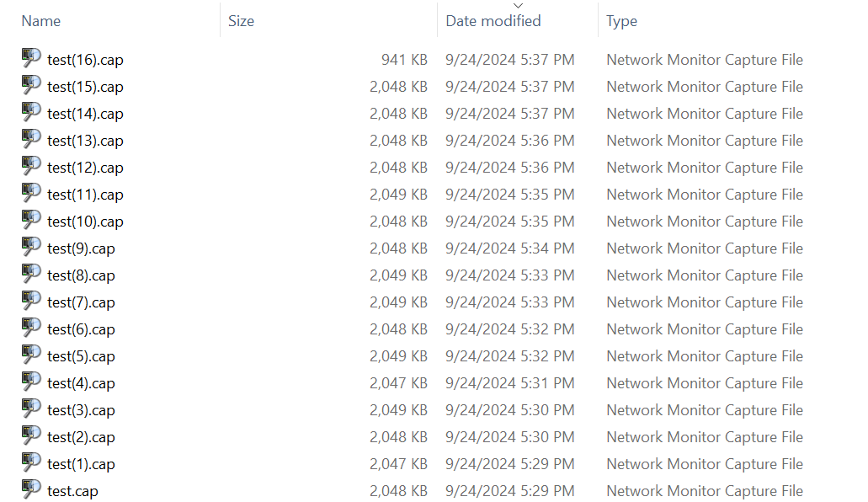Sort by the Type column header
868x502 pixels.
pos(621,21)
